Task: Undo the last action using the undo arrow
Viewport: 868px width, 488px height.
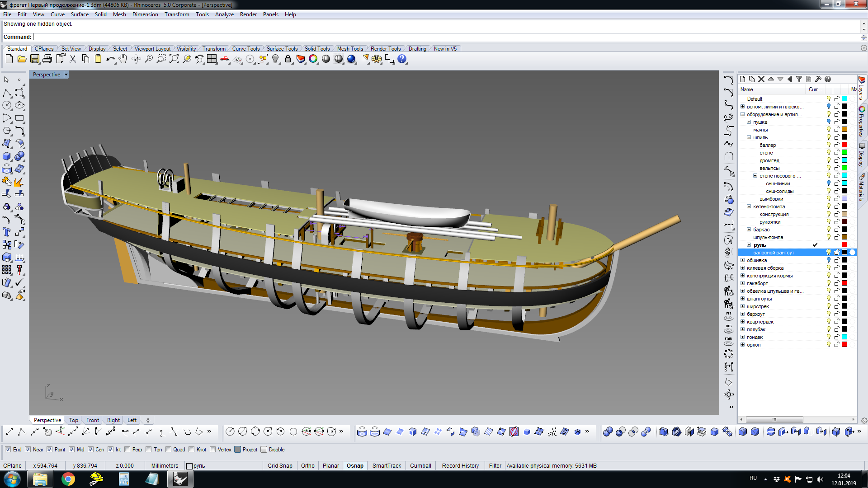Action: (110, 59)
